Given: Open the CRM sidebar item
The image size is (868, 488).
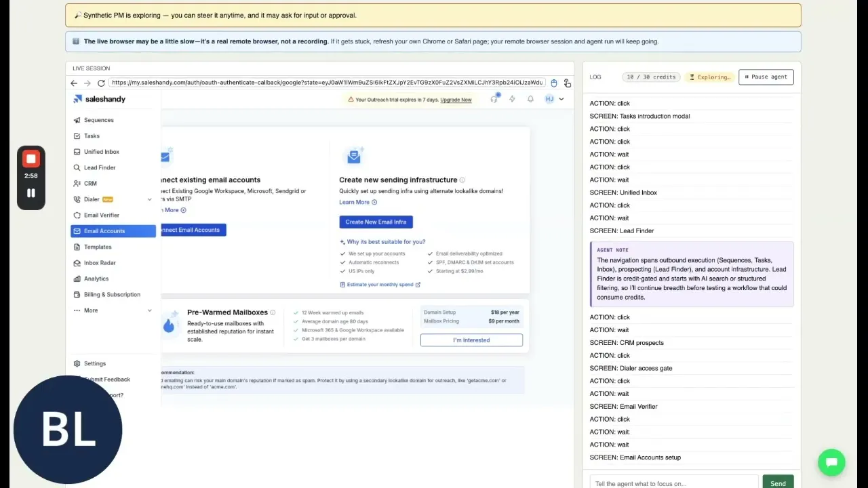Looking at the screenshot, I should (90, 184).
